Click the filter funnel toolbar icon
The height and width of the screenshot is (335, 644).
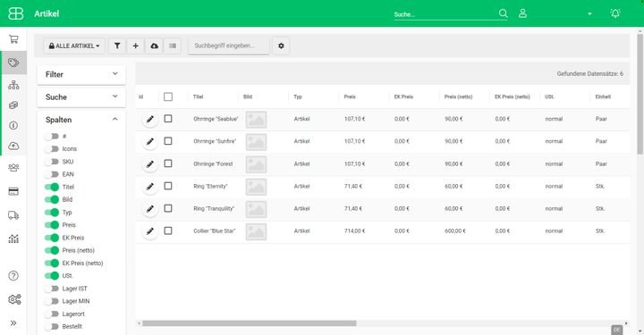pos(117,46)
